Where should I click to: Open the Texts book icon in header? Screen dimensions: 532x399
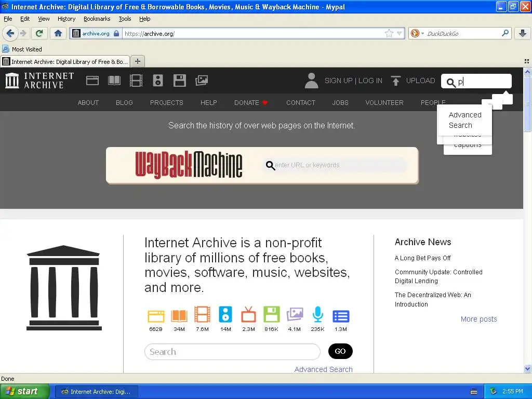114,81
